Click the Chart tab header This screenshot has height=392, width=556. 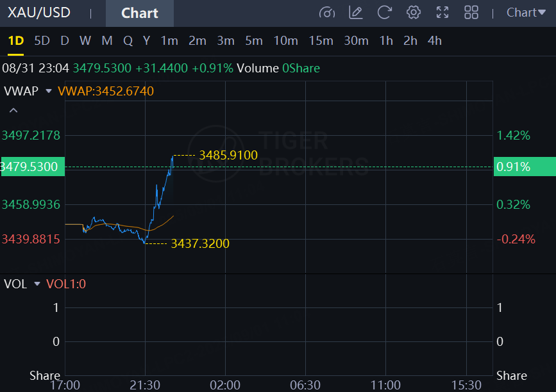point(139,13)
